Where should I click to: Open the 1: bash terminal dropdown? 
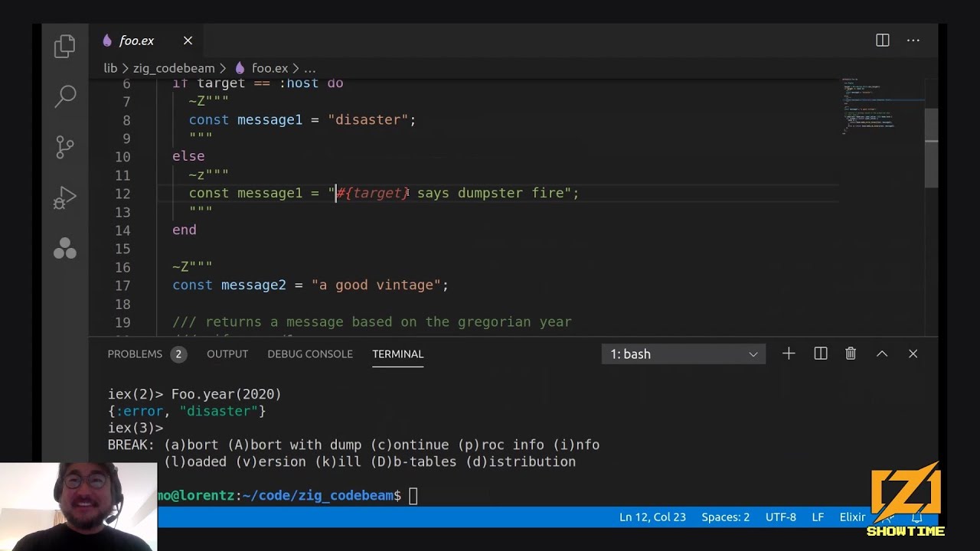click(x=683, y=354)
